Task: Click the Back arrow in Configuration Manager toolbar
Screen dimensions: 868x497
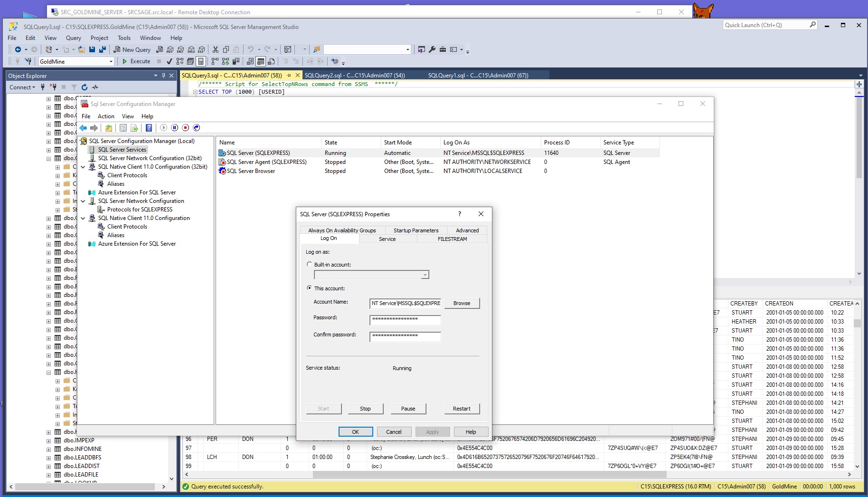Action: click(83, 128)
